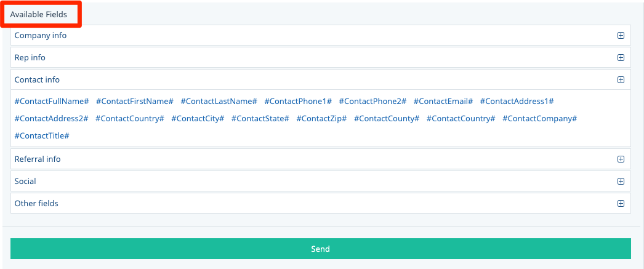Add the #ContactEmail# field tag
The image size is (644, 269).
tap(443, 101)
